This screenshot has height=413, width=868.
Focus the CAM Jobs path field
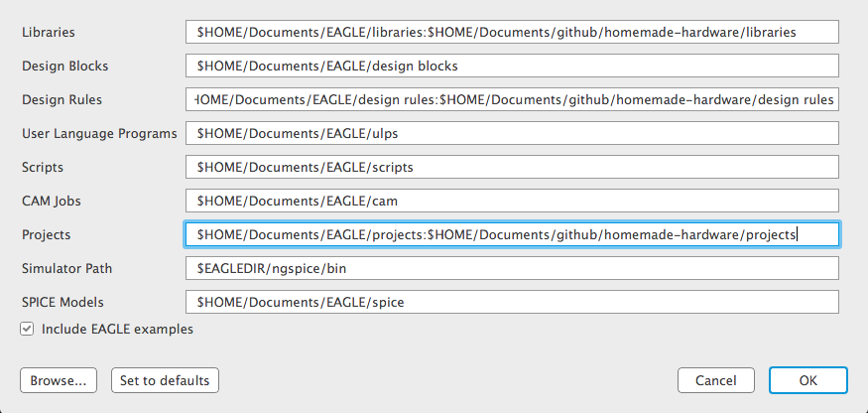512,201
